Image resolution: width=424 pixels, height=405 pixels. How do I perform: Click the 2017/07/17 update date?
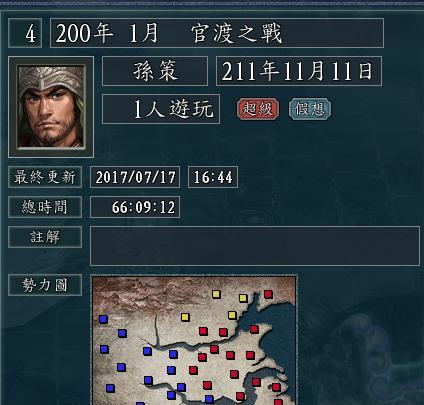tap(135, 177)
